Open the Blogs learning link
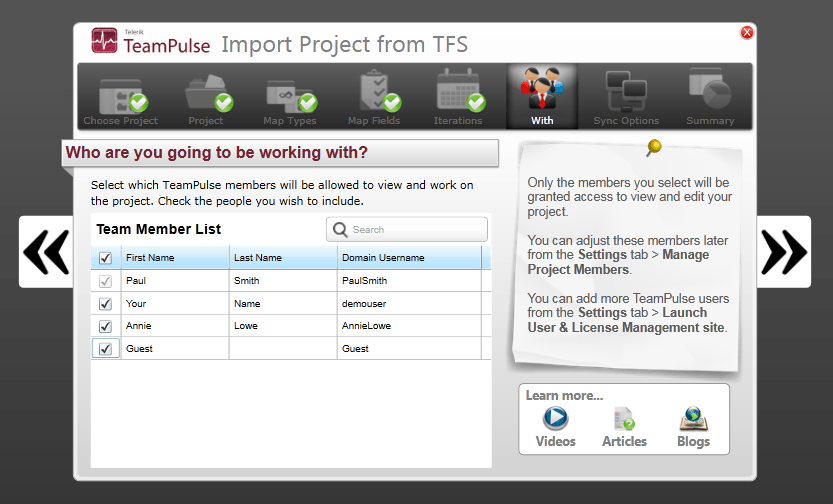The height and width of the screenshot is (504, 833). (693, 427)
